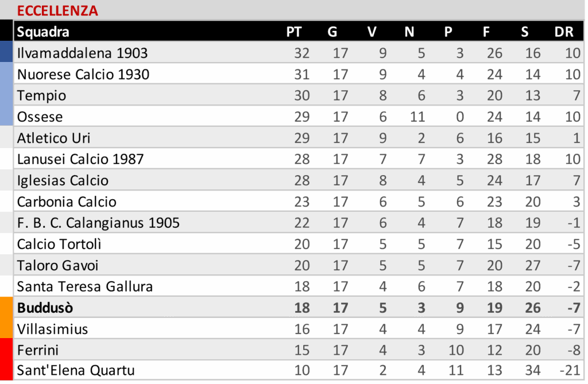Select F. B. C. Calangianus 1905
588x384 pixels.
(x=98, y=223)
